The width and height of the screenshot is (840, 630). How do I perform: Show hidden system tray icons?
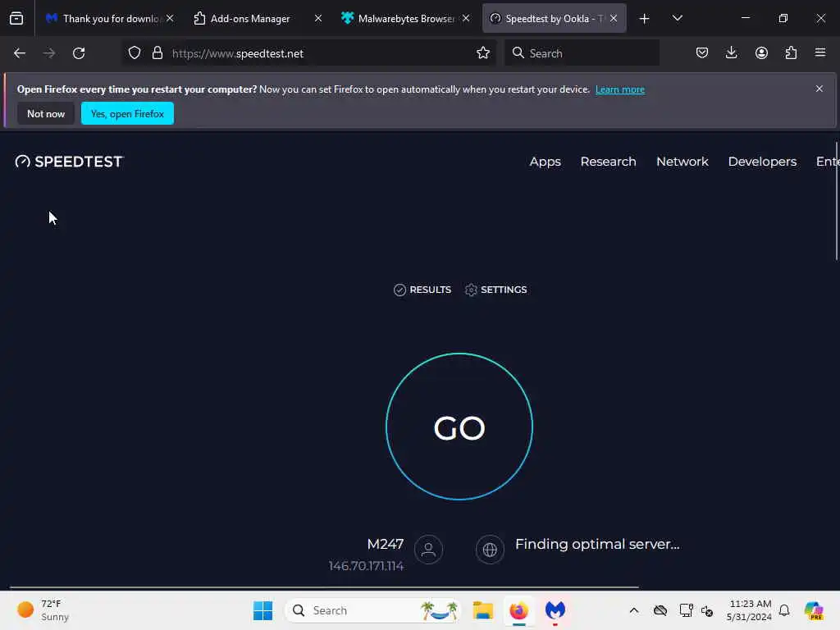(x=634, y=610)
